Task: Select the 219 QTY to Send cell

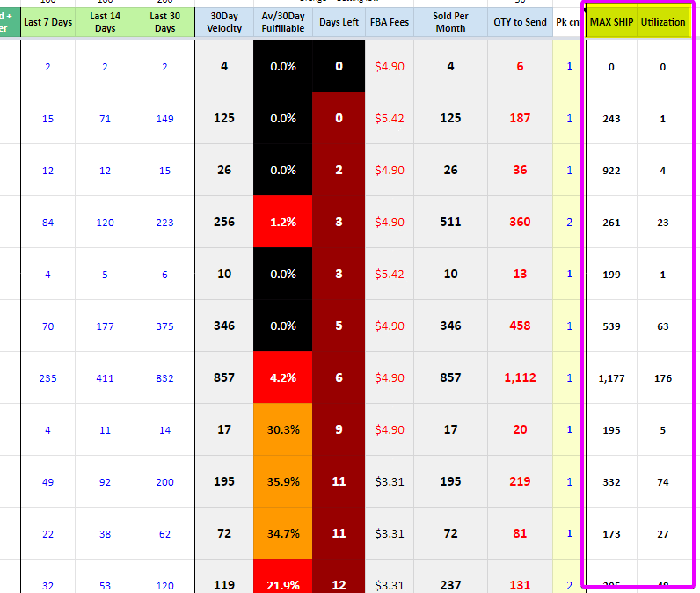Action: click(520, 481)
